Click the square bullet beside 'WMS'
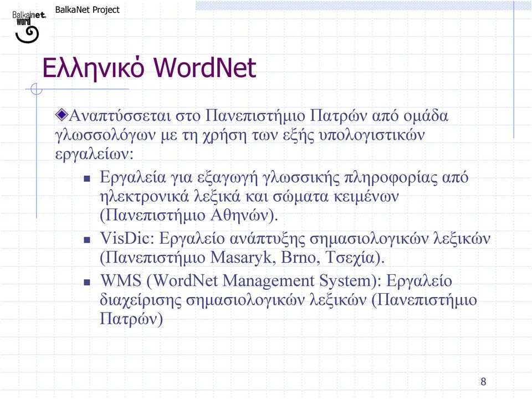 click(x=87, y=282)
